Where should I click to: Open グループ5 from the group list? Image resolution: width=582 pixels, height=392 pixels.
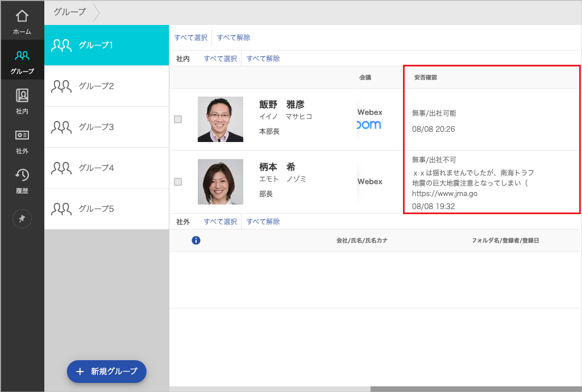(106, 209)
